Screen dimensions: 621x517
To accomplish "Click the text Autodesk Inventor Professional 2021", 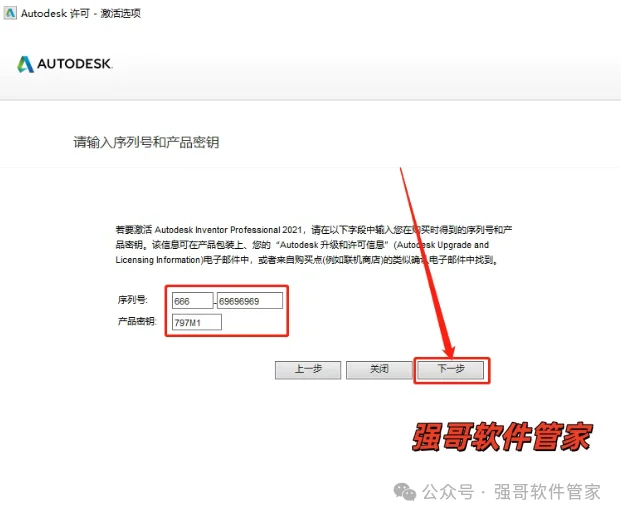I will tap(228, 230).
